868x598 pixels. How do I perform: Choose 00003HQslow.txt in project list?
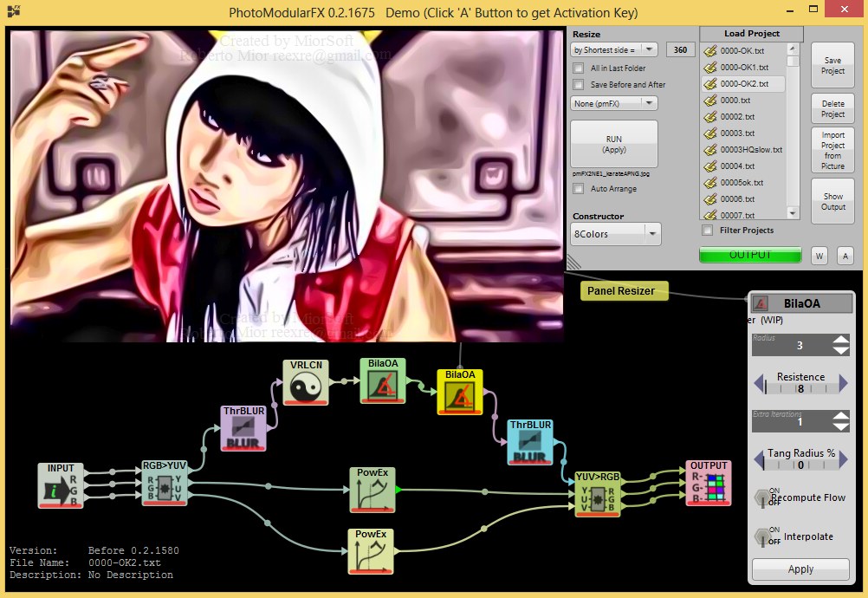pos(750,149)
